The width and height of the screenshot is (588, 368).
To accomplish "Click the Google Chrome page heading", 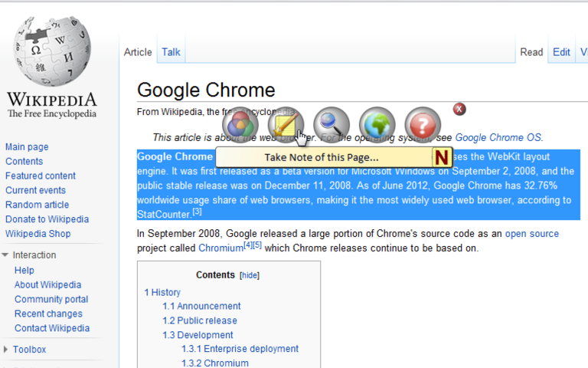I will pyautogui.click(x=206, y=90).
